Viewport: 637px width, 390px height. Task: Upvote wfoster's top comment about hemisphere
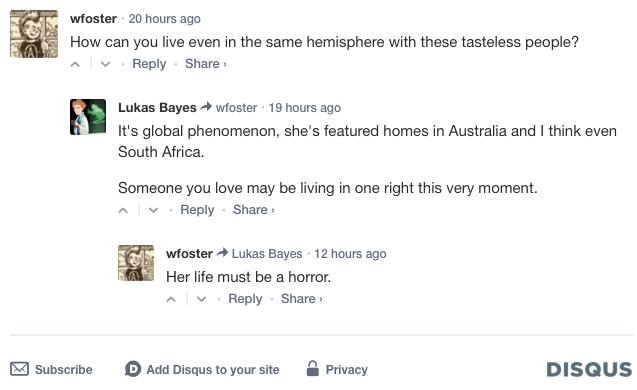pos(75,64)
